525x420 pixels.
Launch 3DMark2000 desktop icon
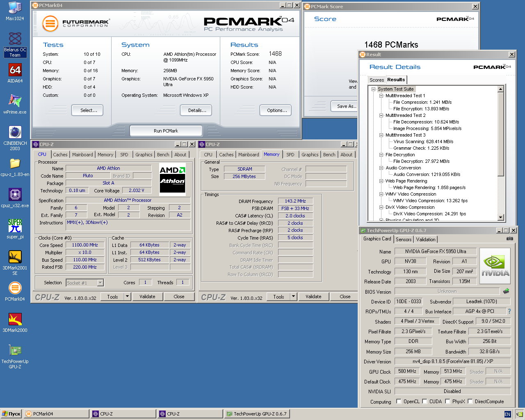pos(15,323)
